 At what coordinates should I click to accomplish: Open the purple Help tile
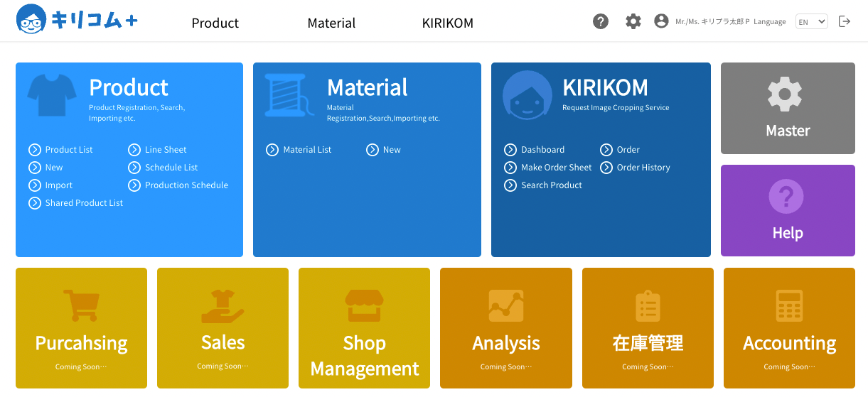[x=788, y=210]
